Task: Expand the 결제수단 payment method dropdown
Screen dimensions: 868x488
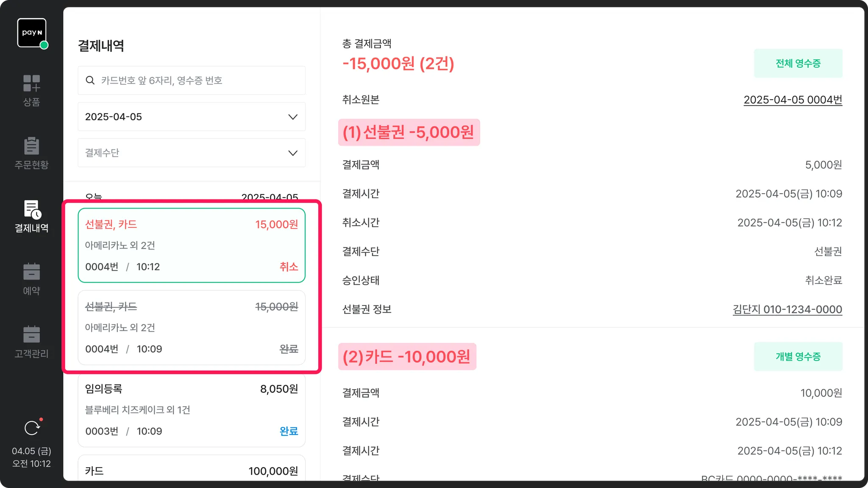Action: coord(191,153)
